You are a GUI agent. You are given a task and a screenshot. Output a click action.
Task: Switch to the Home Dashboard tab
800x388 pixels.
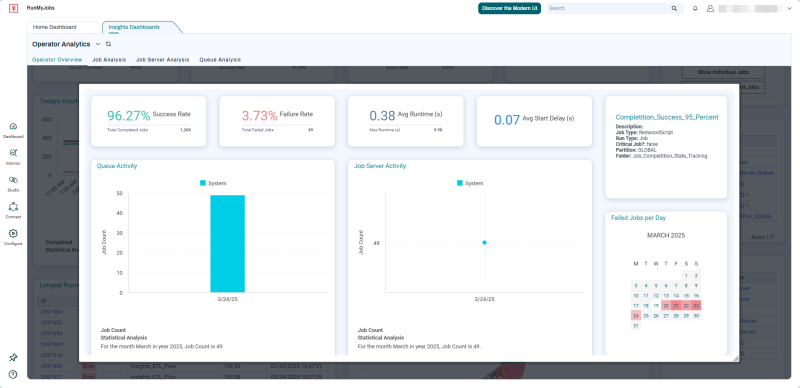tap(55, 27)
